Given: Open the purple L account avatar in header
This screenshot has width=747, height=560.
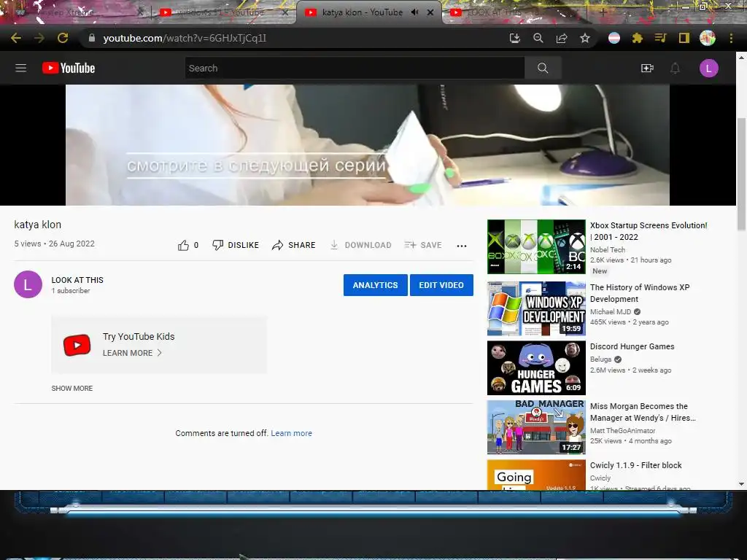Looking at the screenshot, I should point(708,68).
